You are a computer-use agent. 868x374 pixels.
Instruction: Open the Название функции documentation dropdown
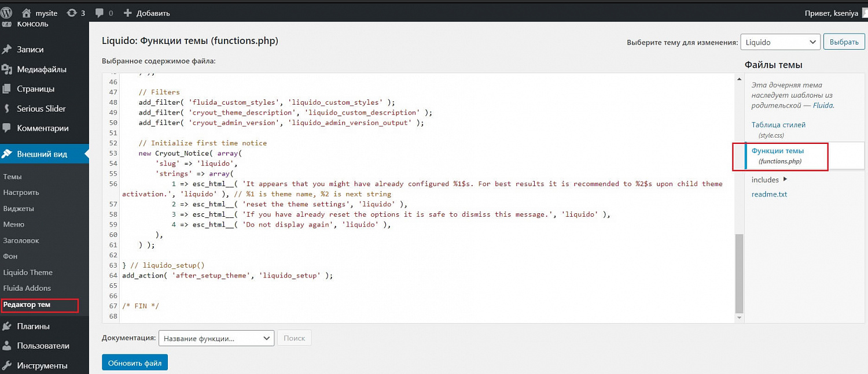click(216, 338)
